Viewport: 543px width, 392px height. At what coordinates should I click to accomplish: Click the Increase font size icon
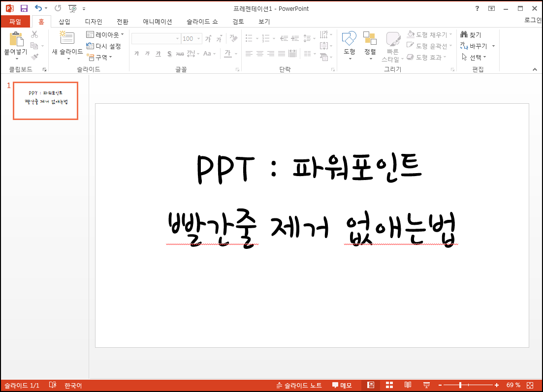point(208,38)
